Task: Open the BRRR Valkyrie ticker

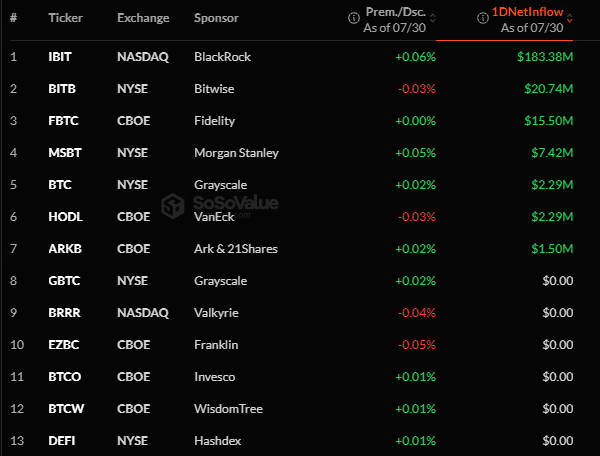Action: tap(64, 313)
